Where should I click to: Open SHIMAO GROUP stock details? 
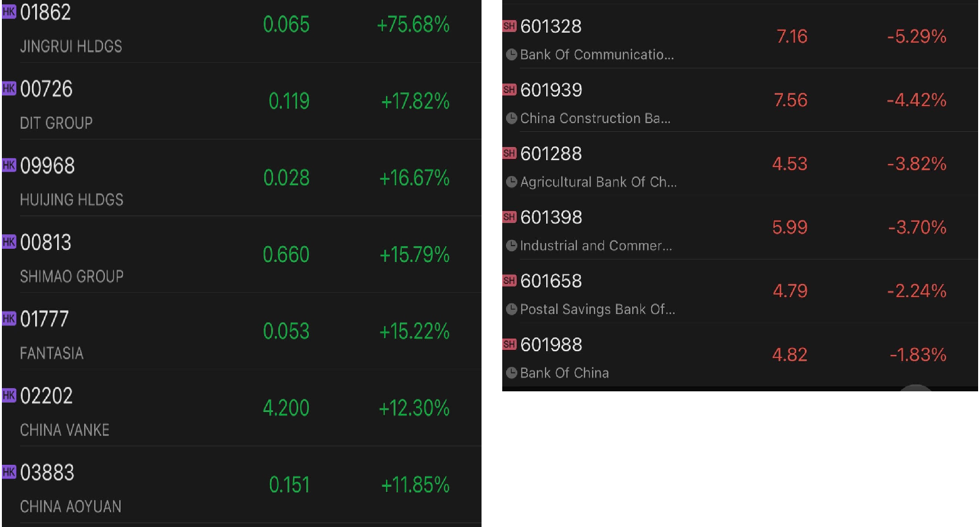[72, 276]
